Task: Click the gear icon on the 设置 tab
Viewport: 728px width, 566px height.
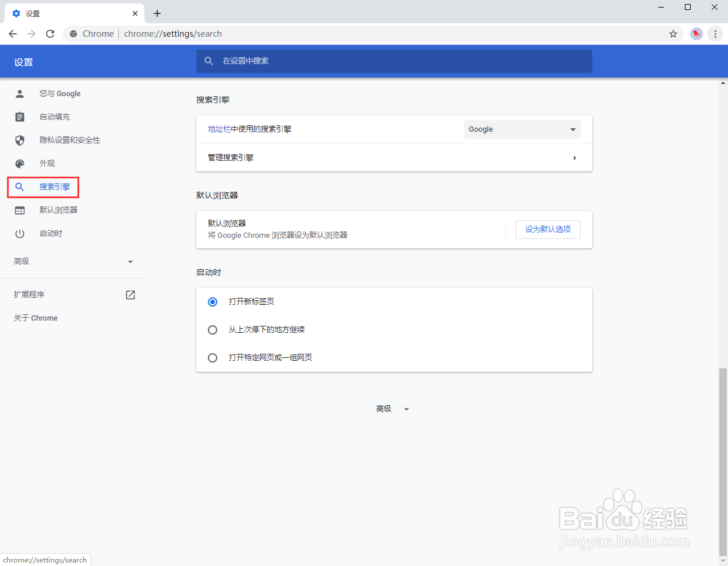Action: point(16,13)
